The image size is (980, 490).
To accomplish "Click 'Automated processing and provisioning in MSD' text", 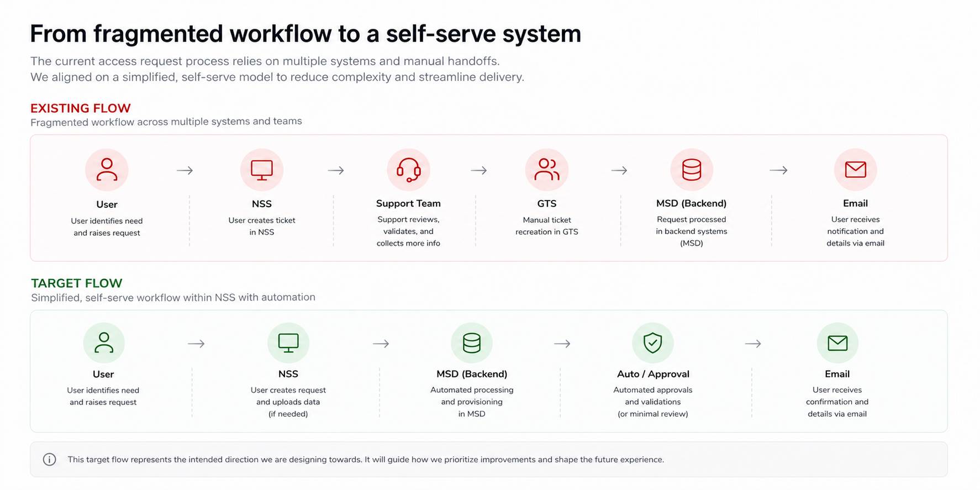I will (472, 402).
